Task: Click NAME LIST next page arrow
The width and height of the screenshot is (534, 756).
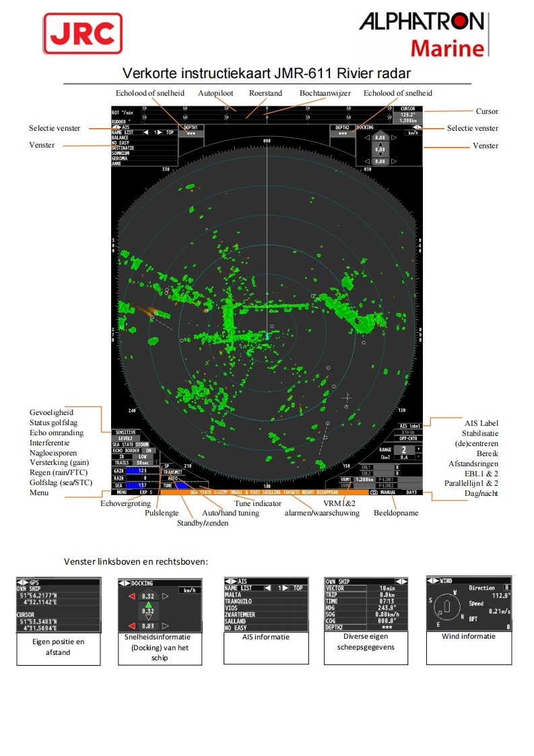Action: coord(160,133)
